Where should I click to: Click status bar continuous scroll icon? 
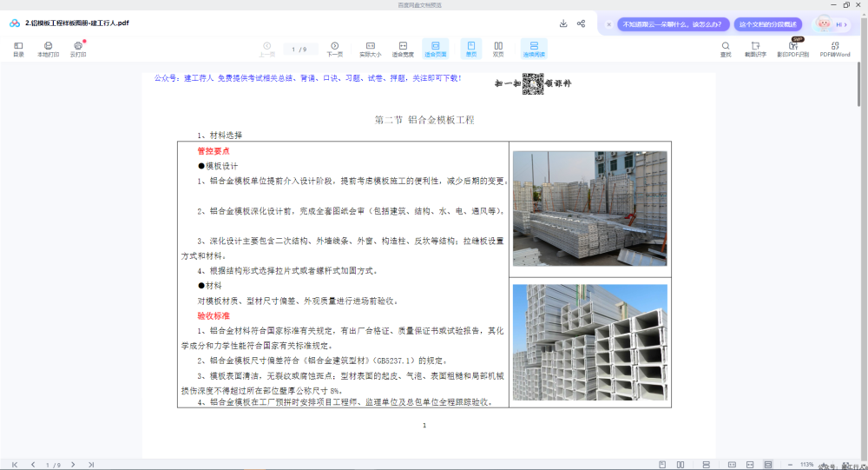coord(706,465)
